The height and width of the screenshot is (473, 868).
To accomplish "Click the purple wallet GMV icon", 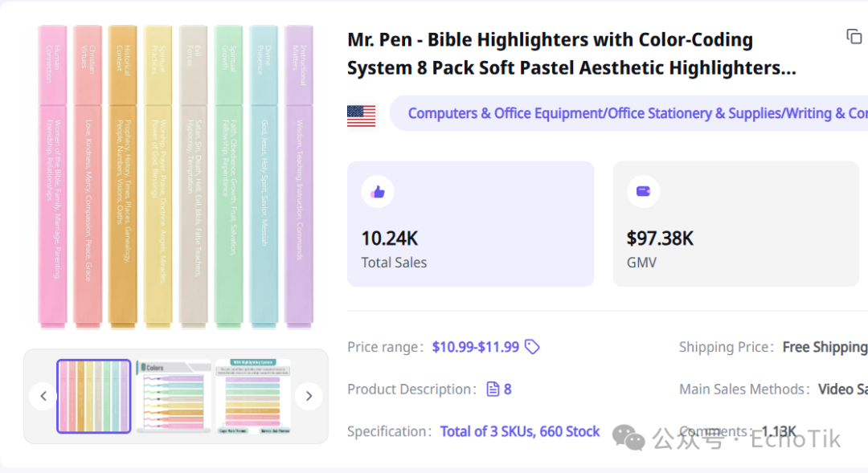I will coord(643,191).
